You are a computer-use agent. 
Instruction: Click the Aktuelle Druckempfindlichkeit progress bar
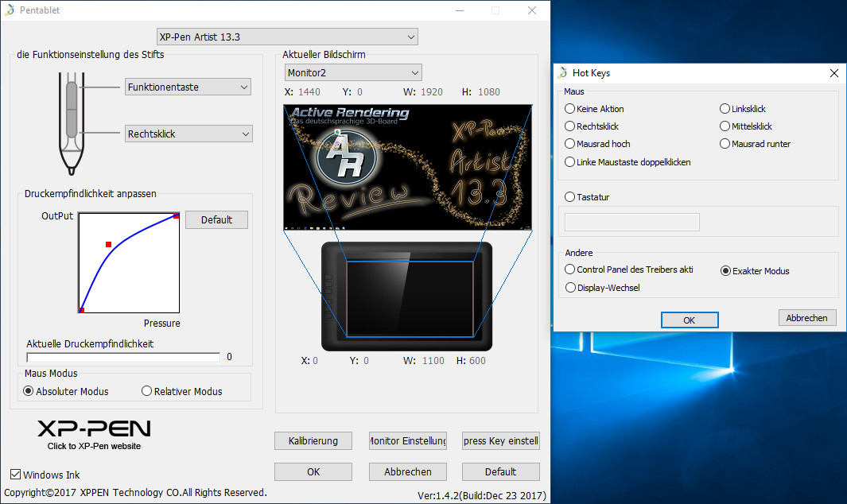click(123, 357)
